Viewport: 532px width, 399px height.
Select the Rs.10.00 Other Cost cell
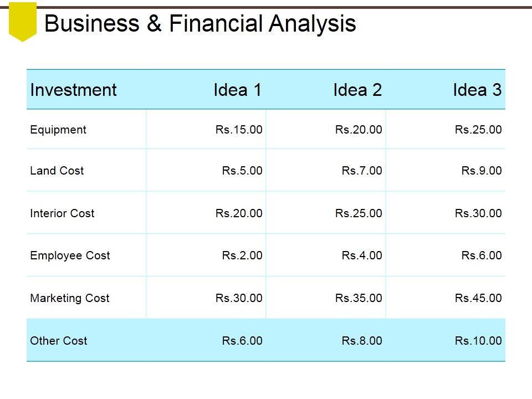tap(478, 341)
